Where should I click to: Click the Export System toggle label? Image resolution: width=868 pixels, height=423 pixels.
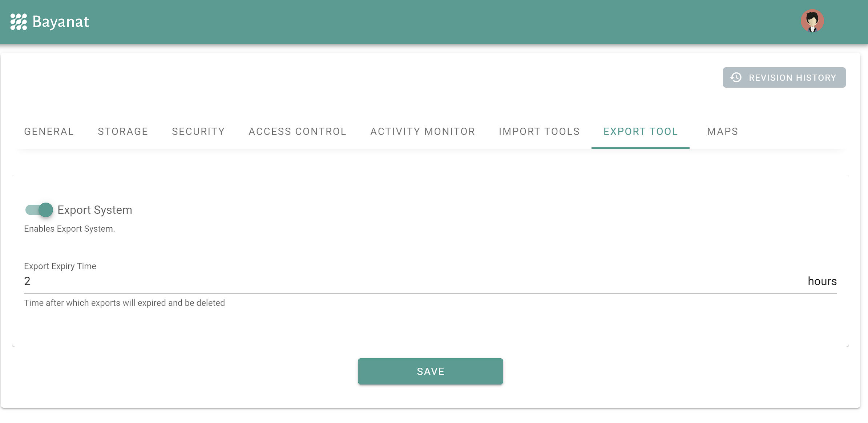coord(95,210)
